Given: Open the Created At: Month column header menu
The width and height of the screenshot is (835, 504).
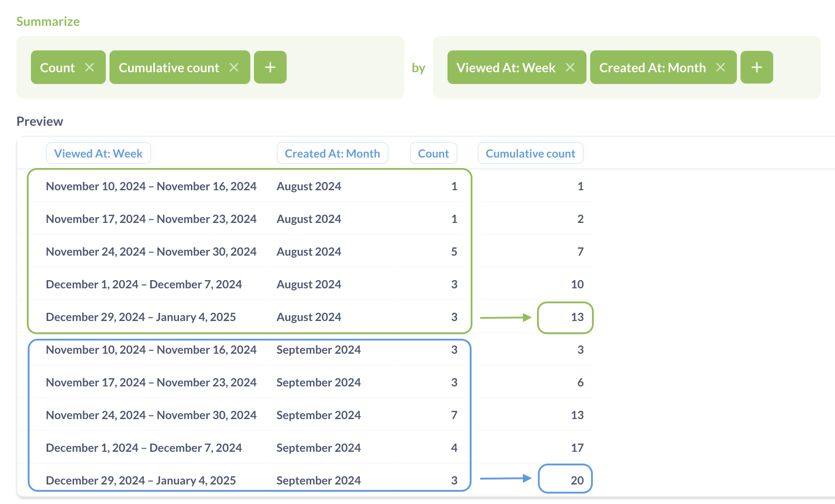Looking at the screenshot, I should (x=332, y=153).
